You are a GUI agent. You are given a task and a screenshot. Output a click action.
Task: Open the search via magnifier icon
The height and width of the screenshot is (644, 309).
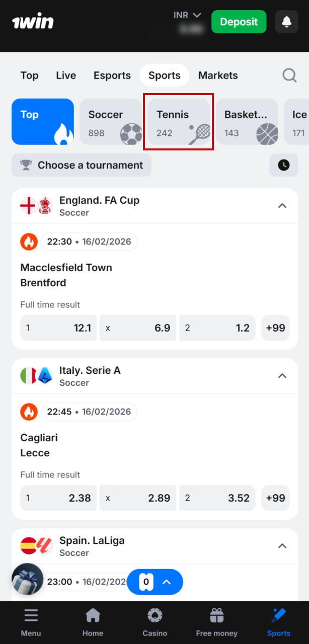(289, 75)
